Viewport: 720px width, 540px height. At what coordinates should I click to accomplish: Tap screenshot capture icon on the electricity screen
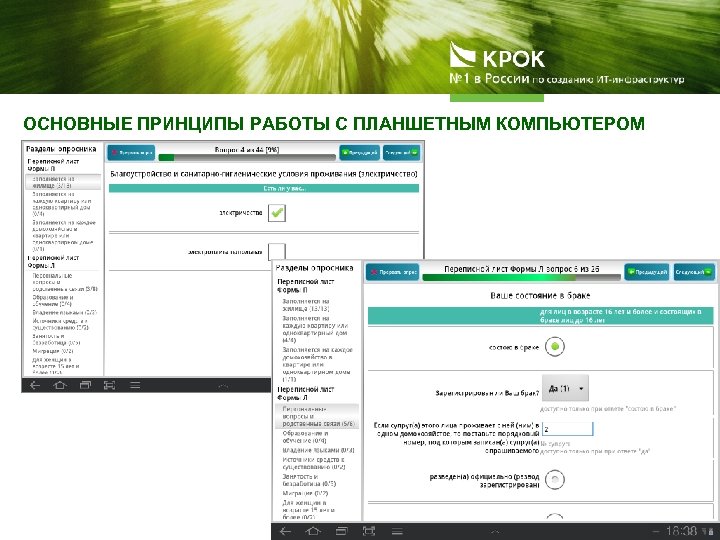pos(109,385)
